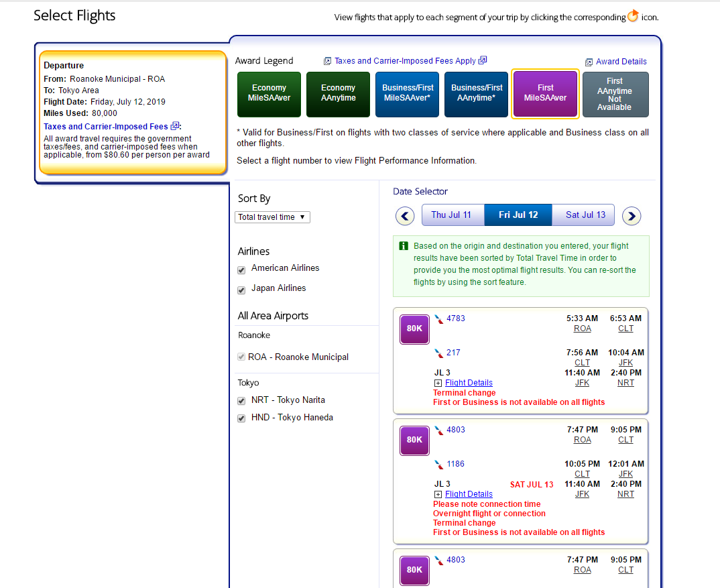This screenshot has height=588, width=720.
Task: Toggle the NRT - Tokyo Narita checkbox
Action: click(241, 401)
